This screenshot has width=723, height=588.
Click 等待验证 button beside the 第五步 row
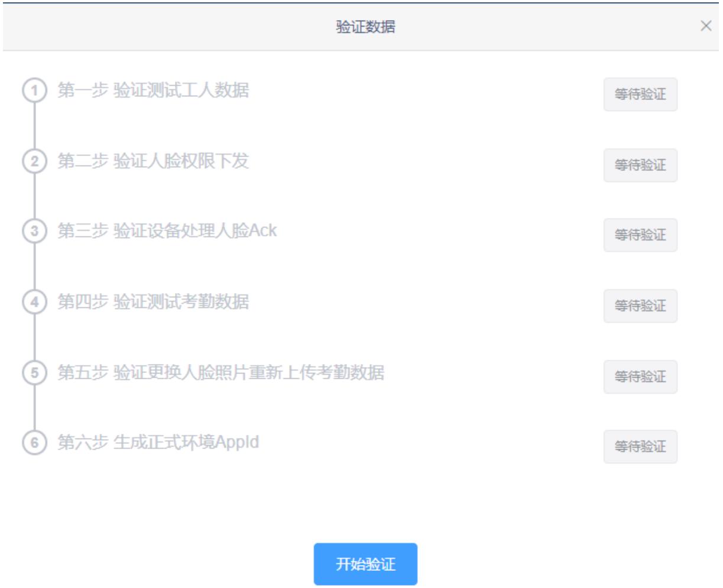640,376
